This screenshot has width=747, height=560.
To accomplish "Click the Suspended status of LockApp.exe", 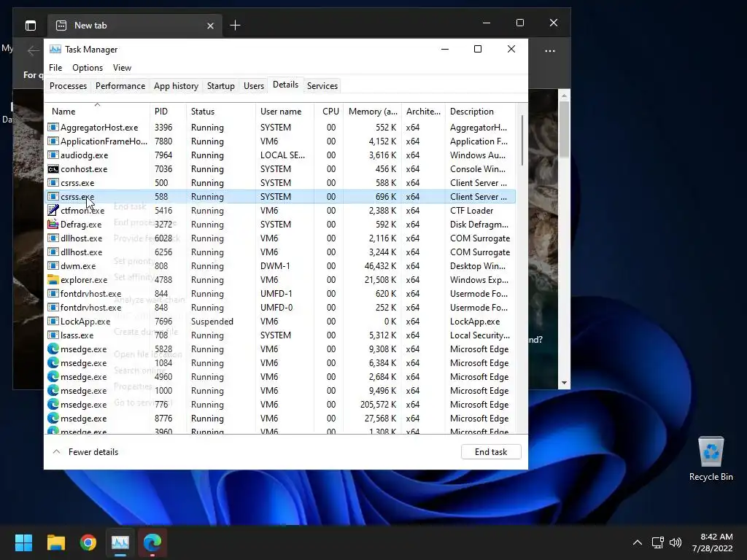I will (212, 322).
